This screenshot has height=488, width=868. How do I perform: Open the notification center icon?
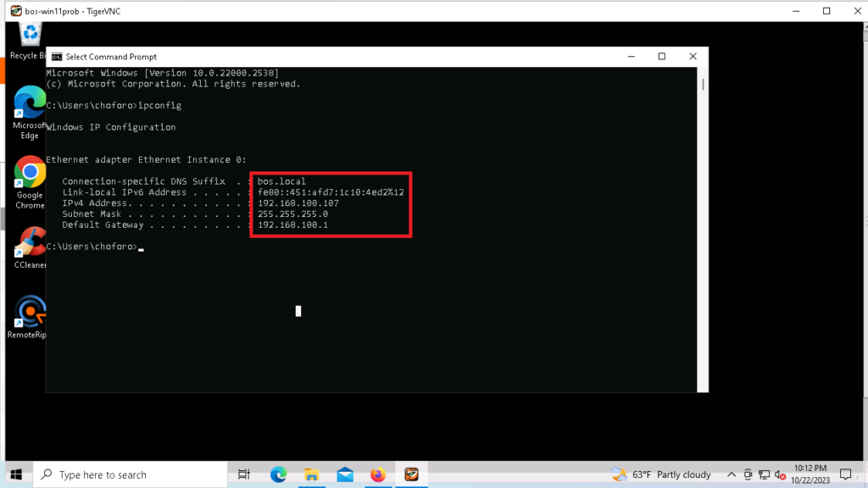(845, 474)
